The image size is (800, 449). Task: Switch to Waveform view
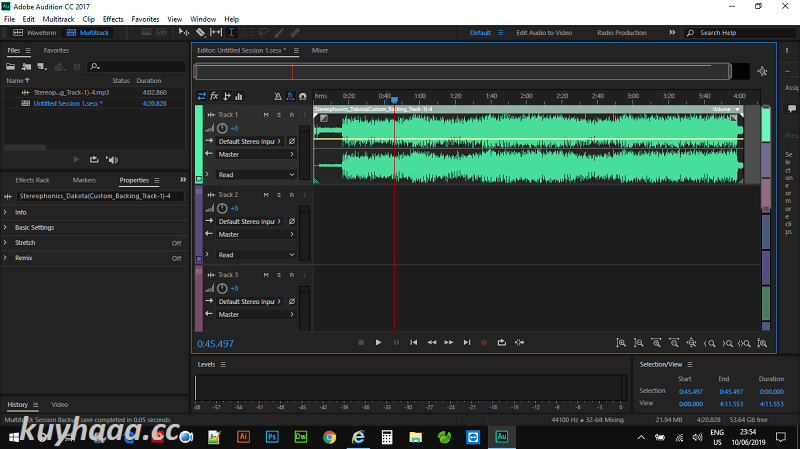coord(35,32)
